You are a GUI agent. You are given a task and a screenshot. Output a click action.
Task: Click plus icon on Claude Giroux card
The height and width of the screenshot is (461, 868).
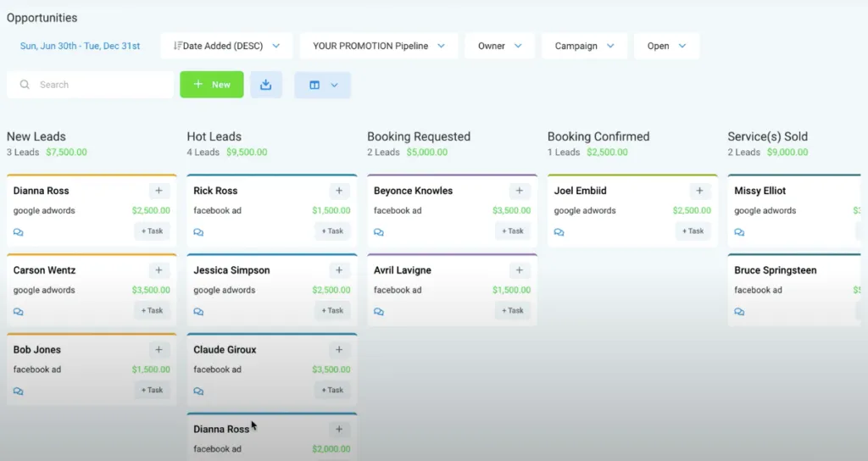339,350
